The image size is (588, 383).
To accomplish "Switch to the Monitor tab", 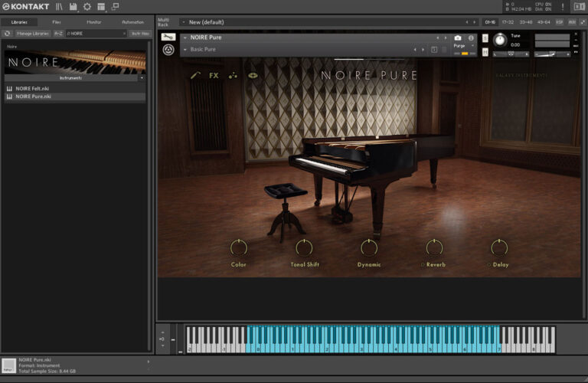I will 93,22.
